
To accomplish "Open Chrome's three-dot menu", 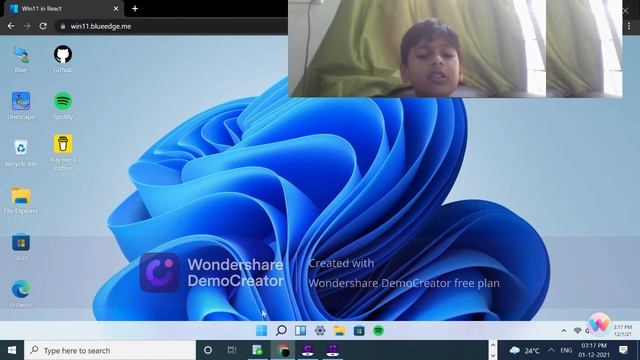I will [629, 26].
